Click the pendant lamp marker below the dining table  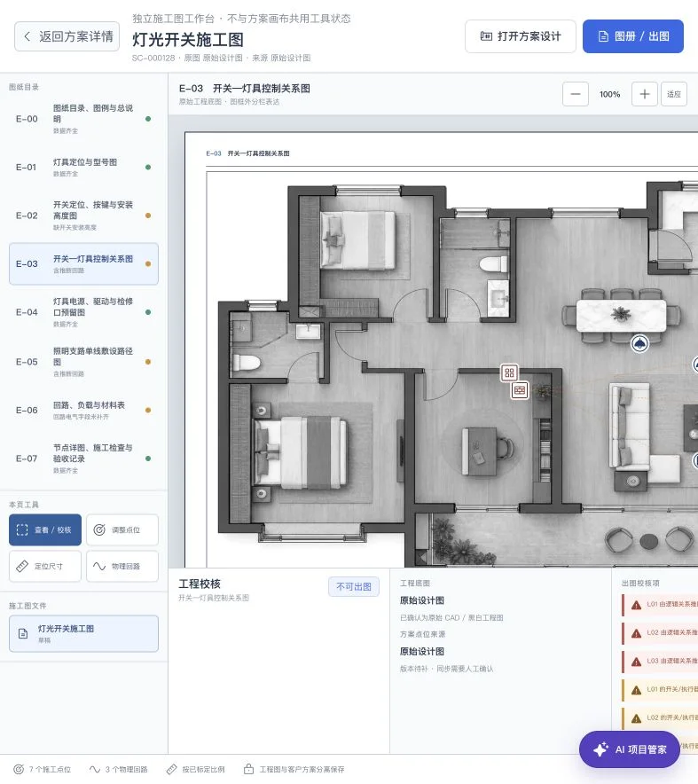(x=639, y=344)
